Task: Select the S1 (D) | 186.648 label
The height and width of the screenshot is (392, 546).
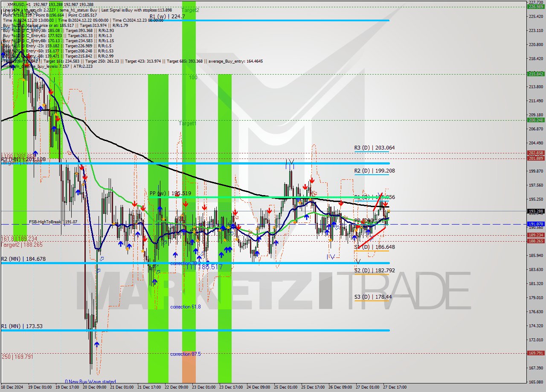Action: click(x=375, y=247)
